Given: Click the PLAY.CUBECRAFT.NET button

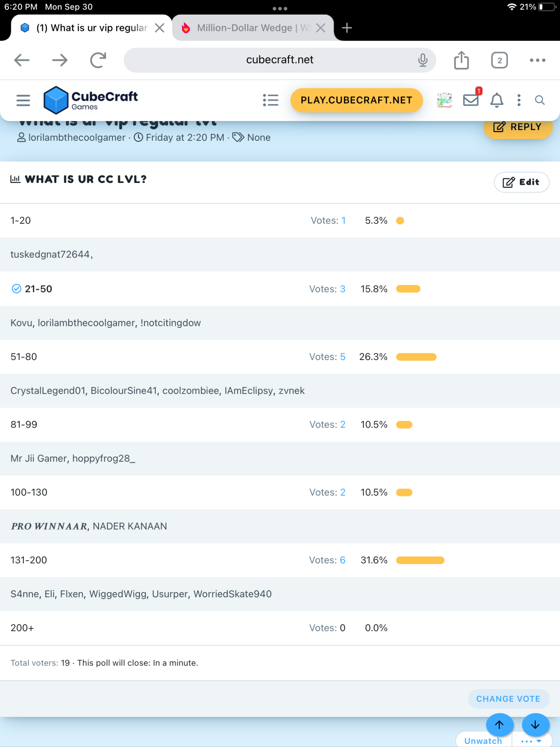Looking at the screenshot, I should point(357,100).
